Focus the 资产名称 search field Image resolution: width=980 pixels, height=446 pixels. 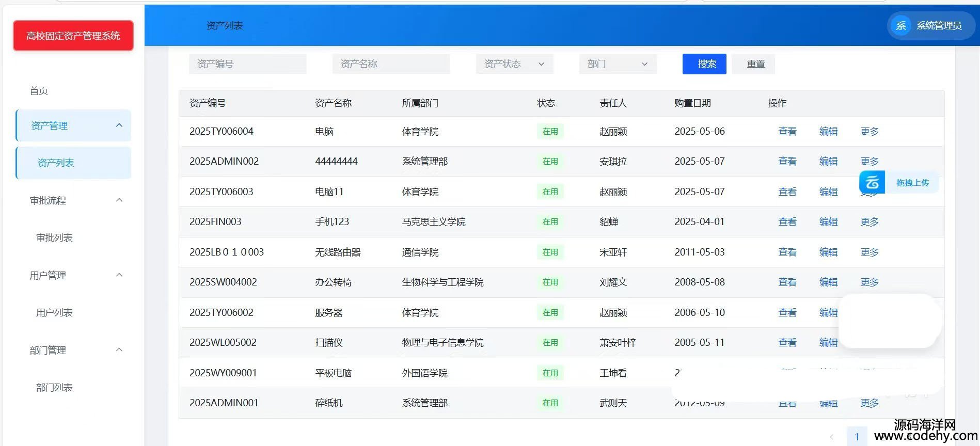click(x=391, y=64)
